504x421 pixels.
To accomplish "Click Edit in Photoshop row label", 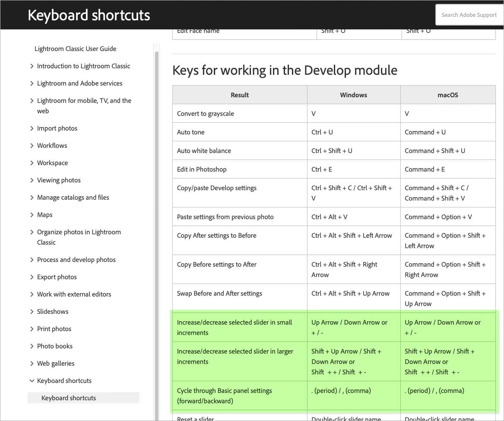I will pyautogui.click(x=202, y=169).
